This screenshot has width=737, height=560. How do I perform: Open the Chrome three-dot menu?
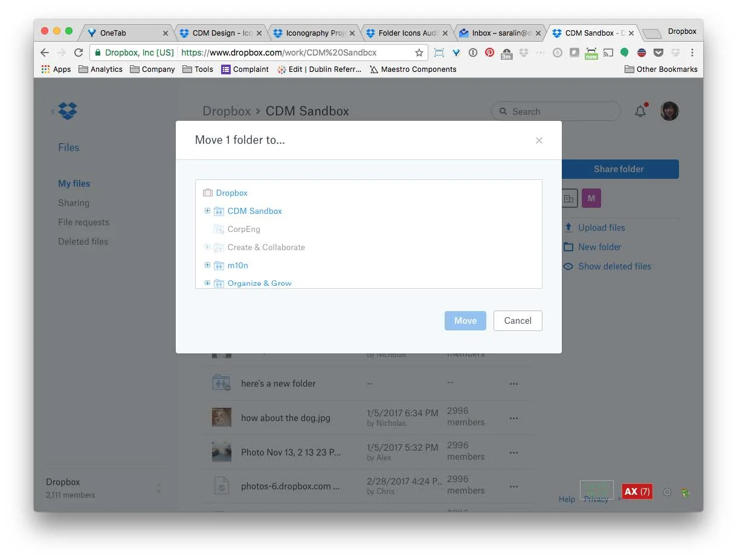(692, 53)
